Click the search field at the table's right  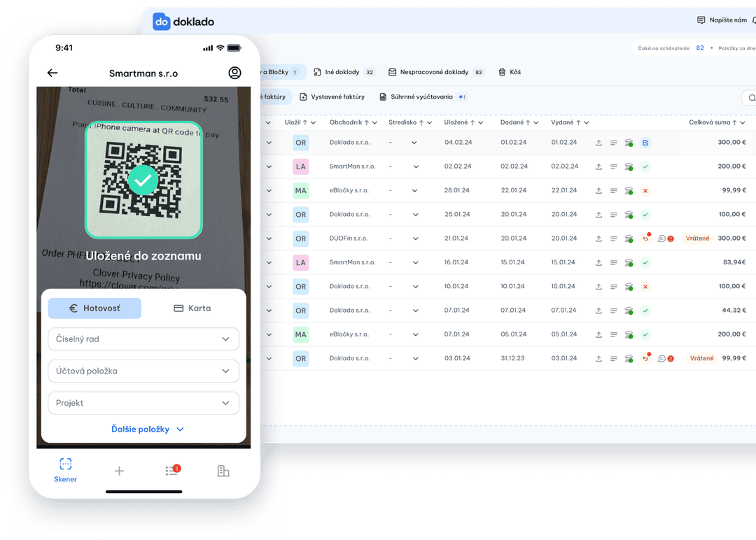[x=749, y=98]
